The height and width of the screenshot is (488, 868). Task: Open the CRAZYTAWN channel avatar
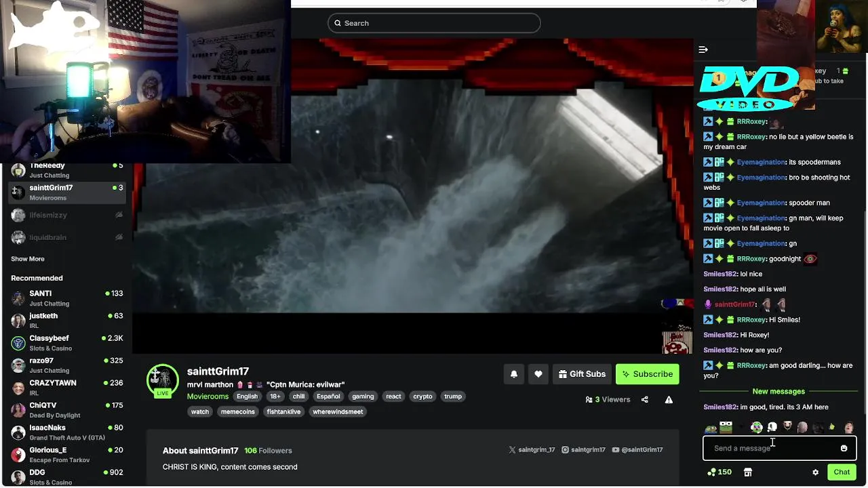(18, 388)
